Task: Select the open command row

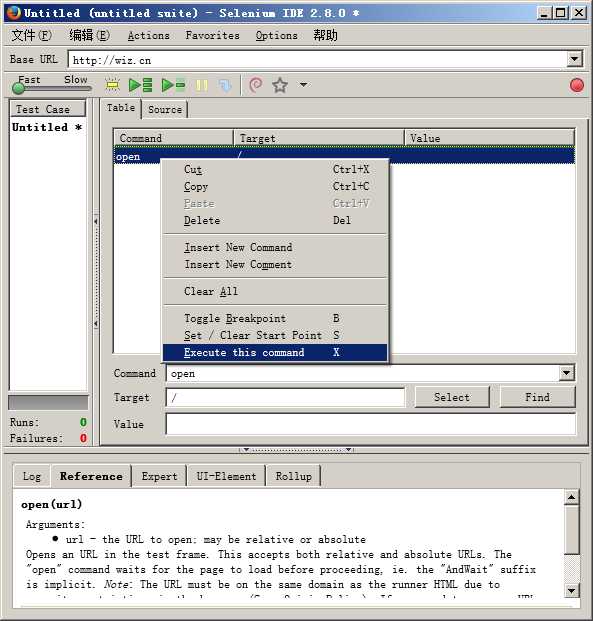Action: (x=344, y=154)
